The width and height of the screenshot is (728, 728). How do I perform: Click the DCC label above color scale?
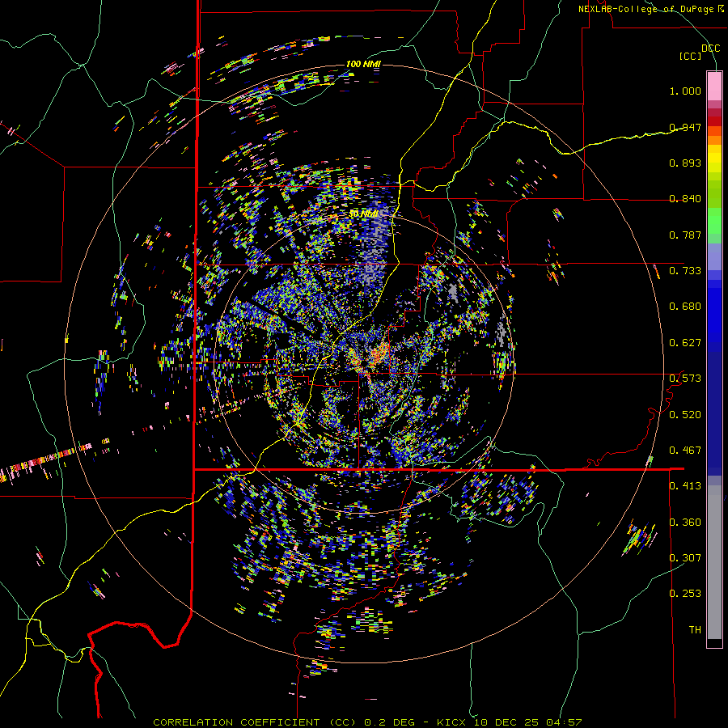tap(710, 49)
